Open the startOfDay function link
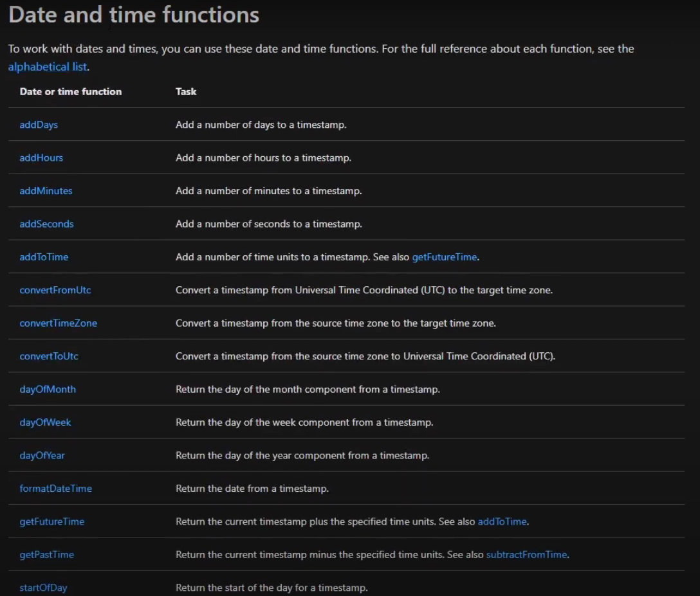The image size is (700, 596). click(43, 588)
